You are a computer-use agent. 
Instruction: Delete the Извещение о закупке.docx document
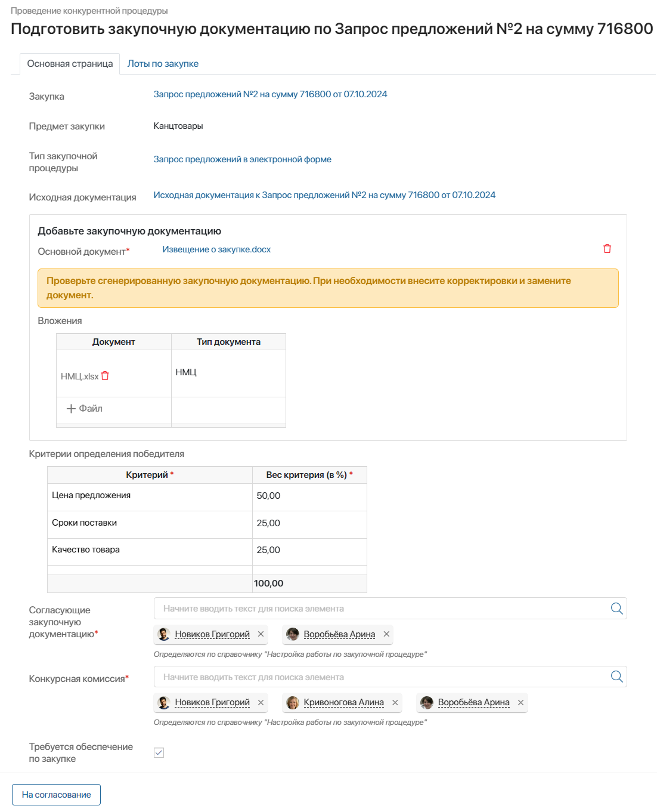[x=607, y=249]
